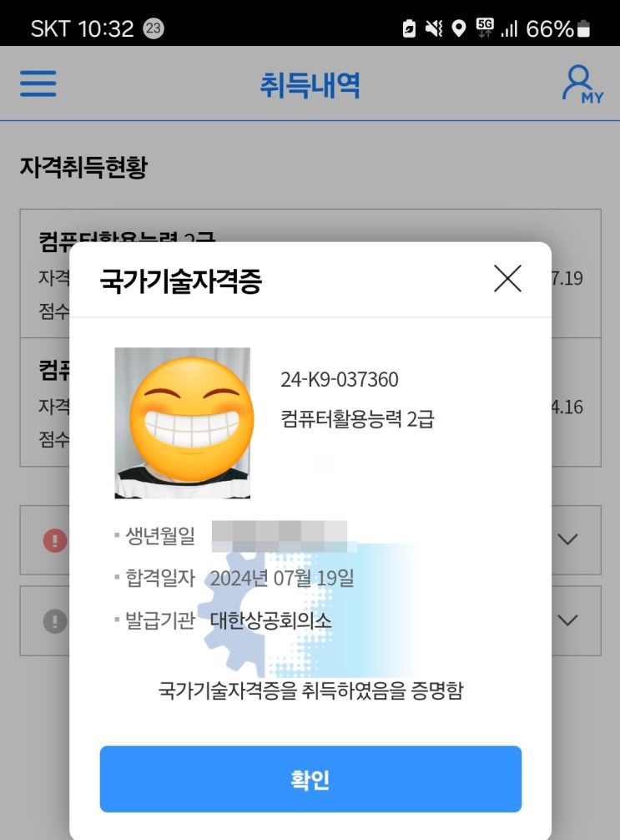620x840 pixels.
Task: Tap the location status icon
Action: pos(459,28)
